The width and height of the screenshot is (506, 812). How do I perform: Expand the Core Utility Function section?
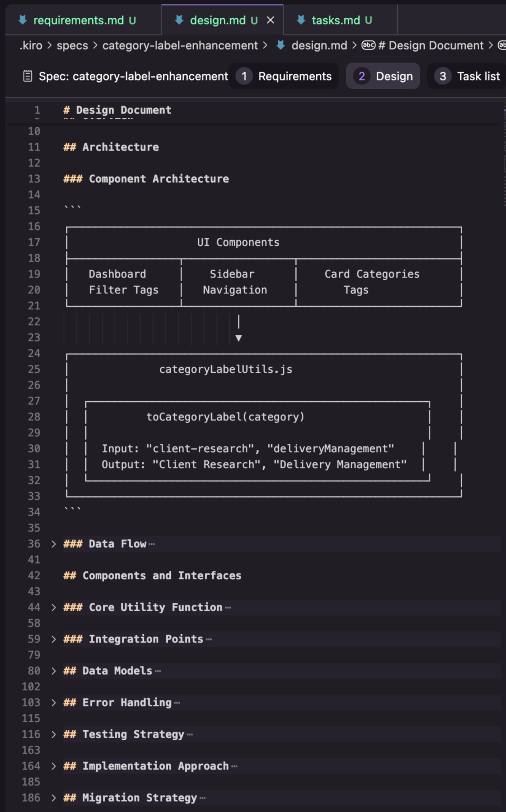53,607
